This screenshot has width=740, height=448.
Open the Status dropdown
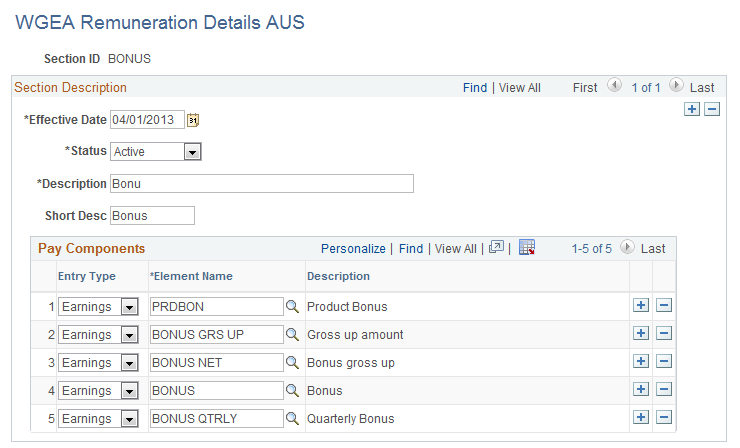click(192, 152)
